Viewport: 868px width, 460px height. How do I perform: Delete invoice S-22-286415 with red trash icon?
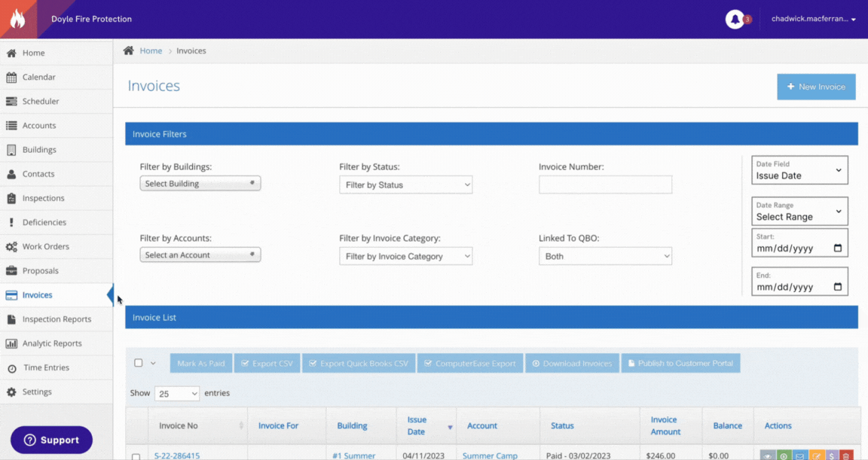[847, 455]
